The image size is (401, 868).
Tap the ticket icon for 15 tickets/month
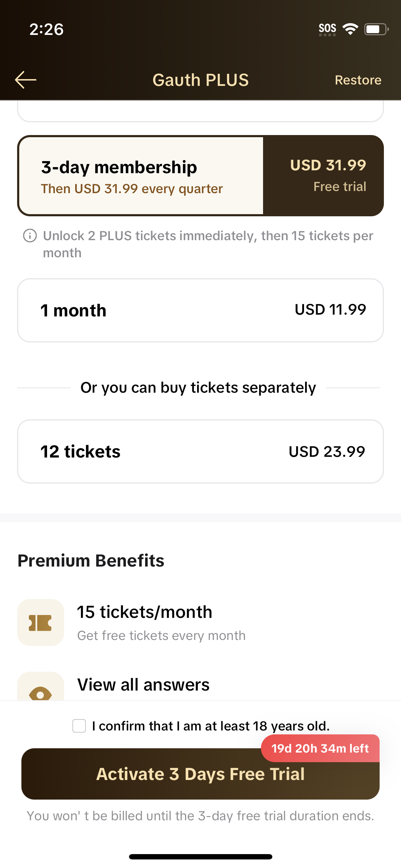coord(41,622)
